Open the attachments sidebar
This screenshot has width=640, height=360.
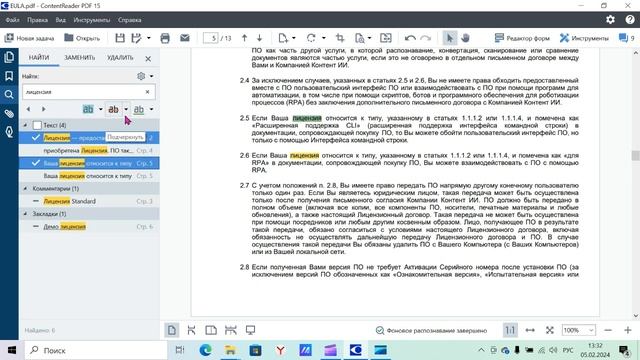tap(9, 113)
